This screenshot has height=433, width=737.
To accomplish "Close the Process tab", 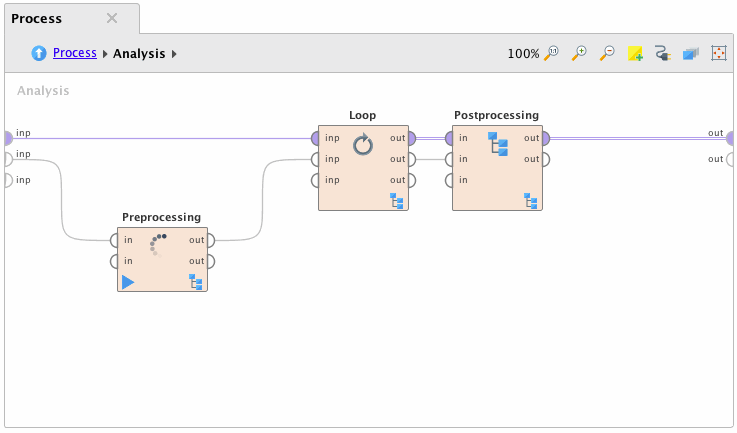I will tap(112, 18).
